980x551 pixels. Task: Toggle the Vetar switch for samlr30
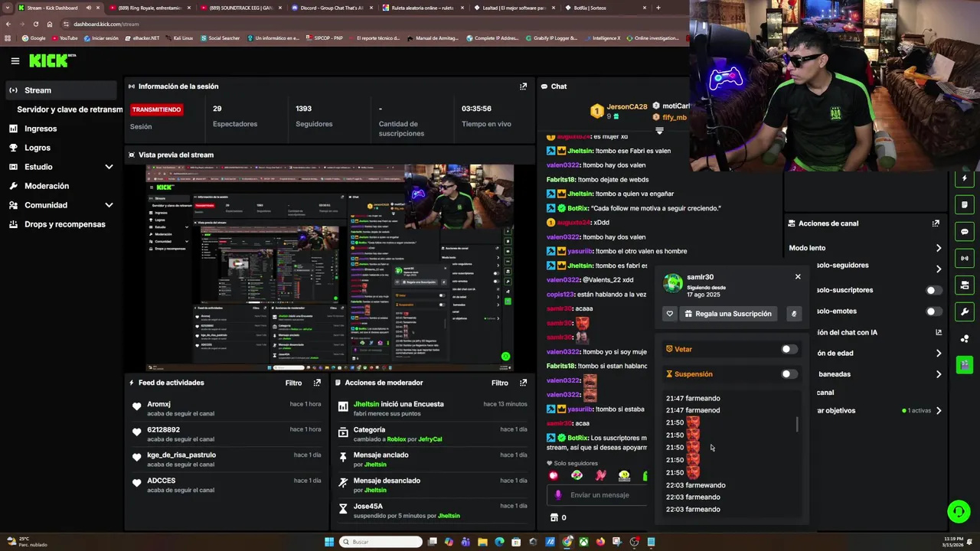point(789,349)
